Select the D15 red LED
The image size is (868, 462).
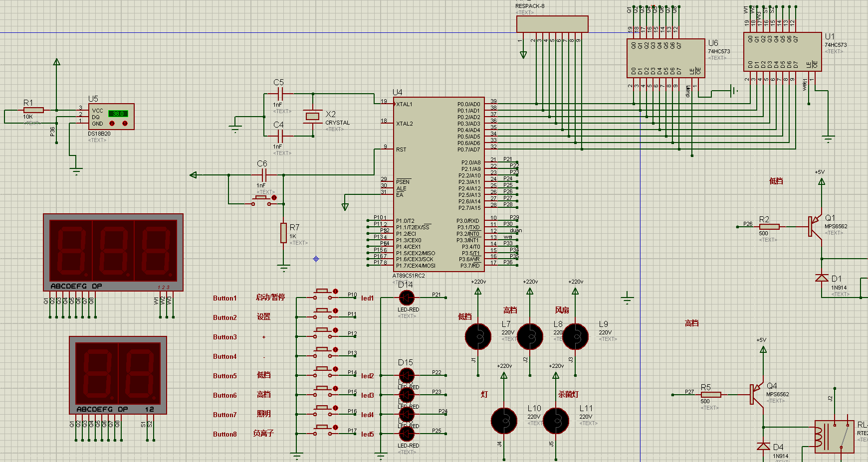407,375
